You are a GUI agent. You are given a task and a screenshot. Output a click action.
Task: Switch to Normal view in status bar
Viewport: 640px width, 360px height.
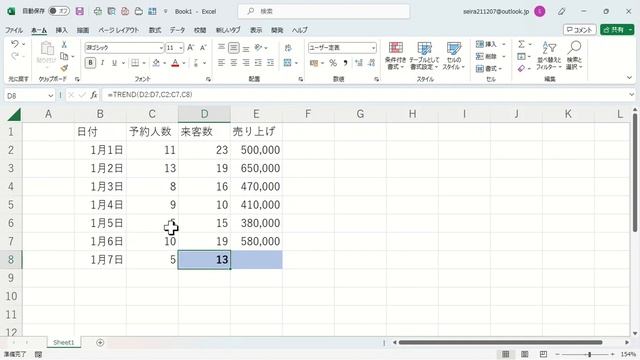click(506, 354)
